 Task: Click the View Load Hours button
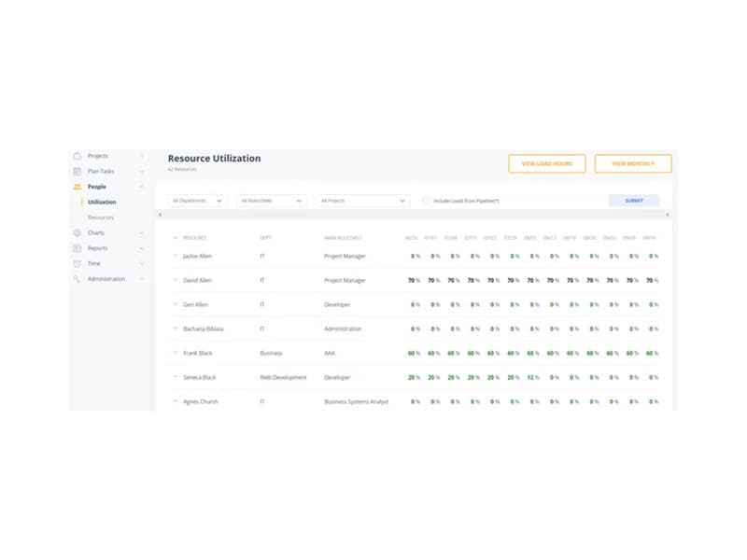546,164
